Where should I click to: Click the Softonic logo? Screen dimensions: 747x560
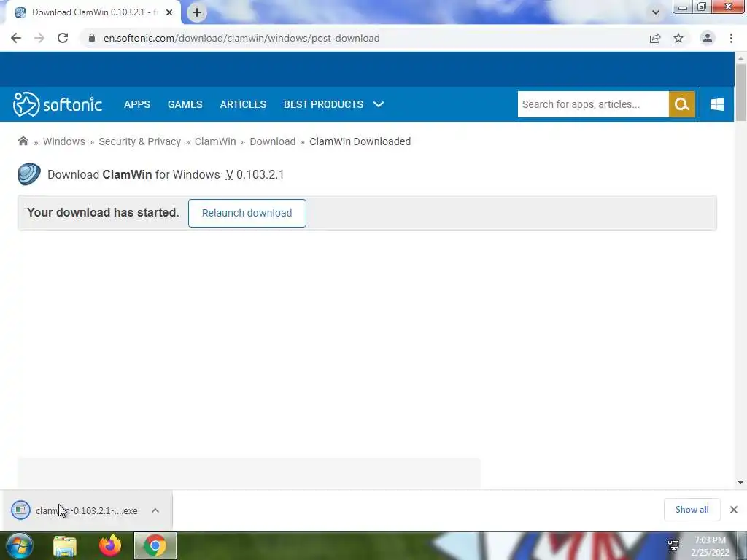pyautogui.click(x=57, y=104)
